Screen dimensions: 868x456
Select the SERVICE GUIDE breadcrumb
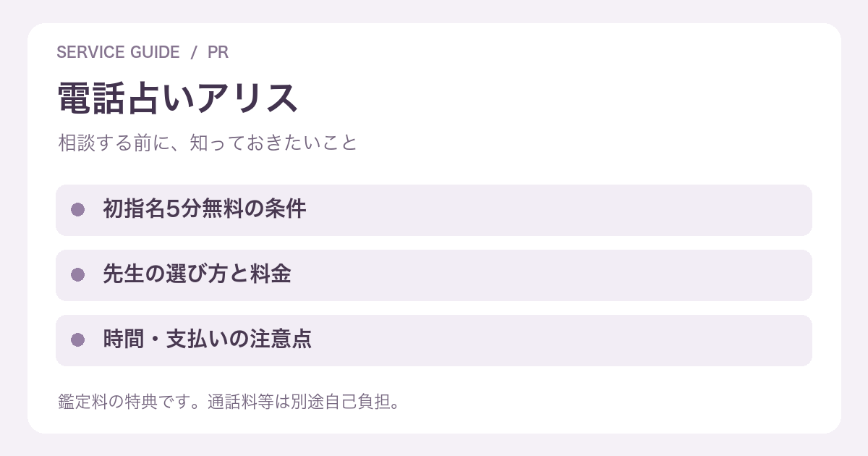coord(118,52)
